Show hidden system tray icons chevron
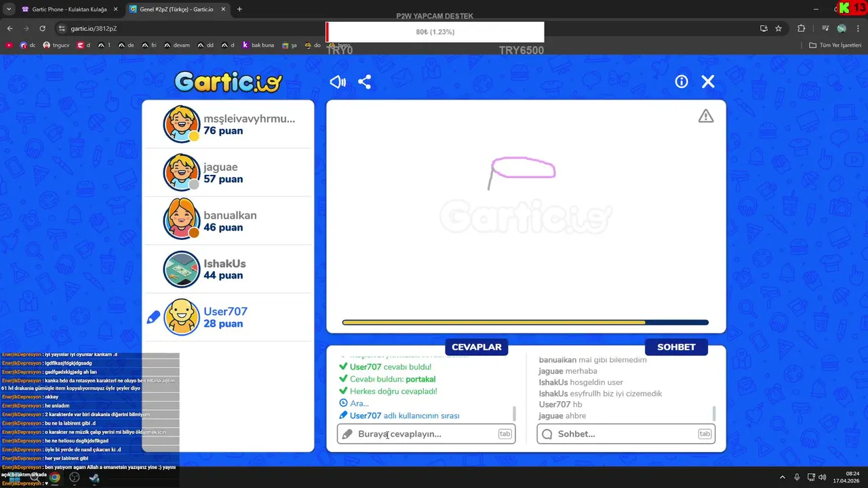The image size is (868, 488). tap(782, 477)
